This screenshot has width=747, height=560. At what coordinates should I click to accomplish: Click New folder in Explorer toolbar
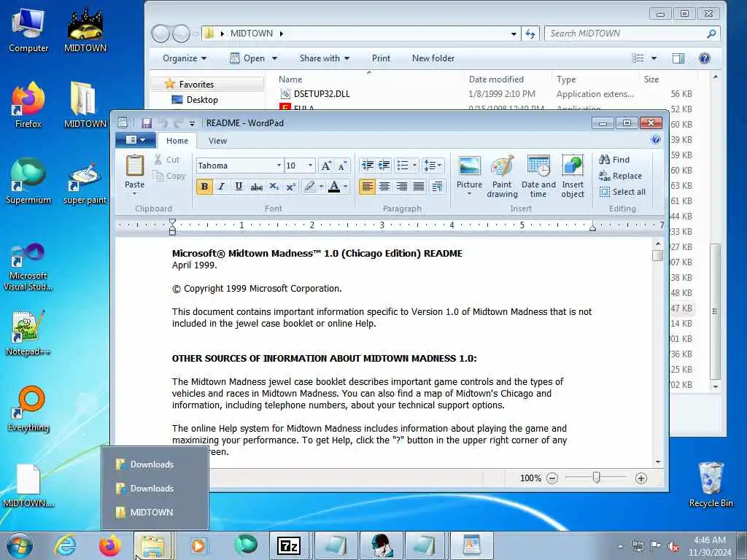(433, 58)
